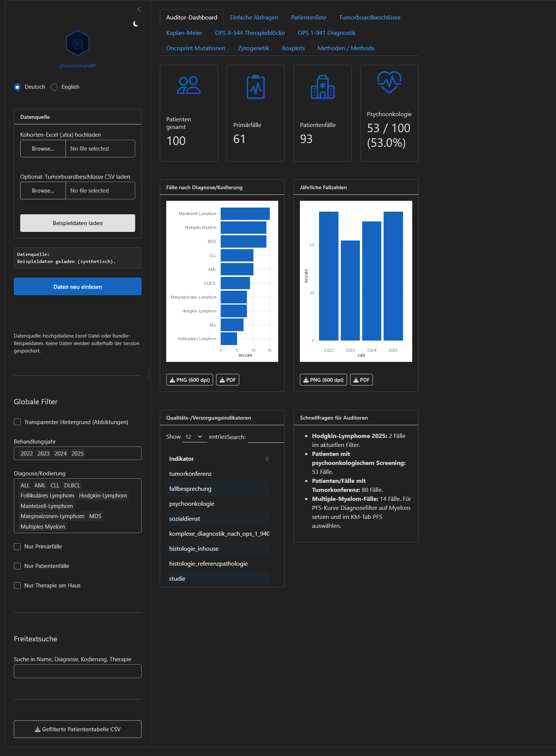Viewport: 556px width, 756px height.
Task: Click the komplexe_diagnostik_nach_ops_1_940 row
Action: click(218, 534)
